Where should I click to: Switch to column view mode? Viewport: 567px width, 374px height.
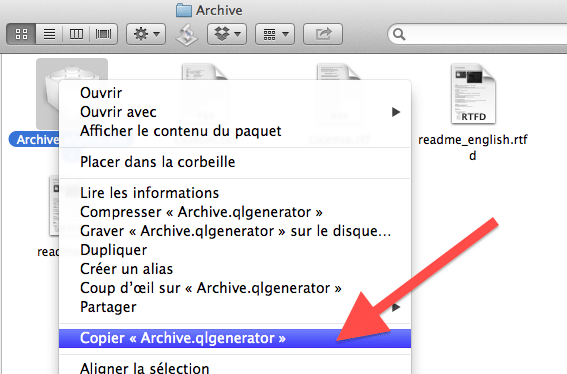[x=76, y=34]
